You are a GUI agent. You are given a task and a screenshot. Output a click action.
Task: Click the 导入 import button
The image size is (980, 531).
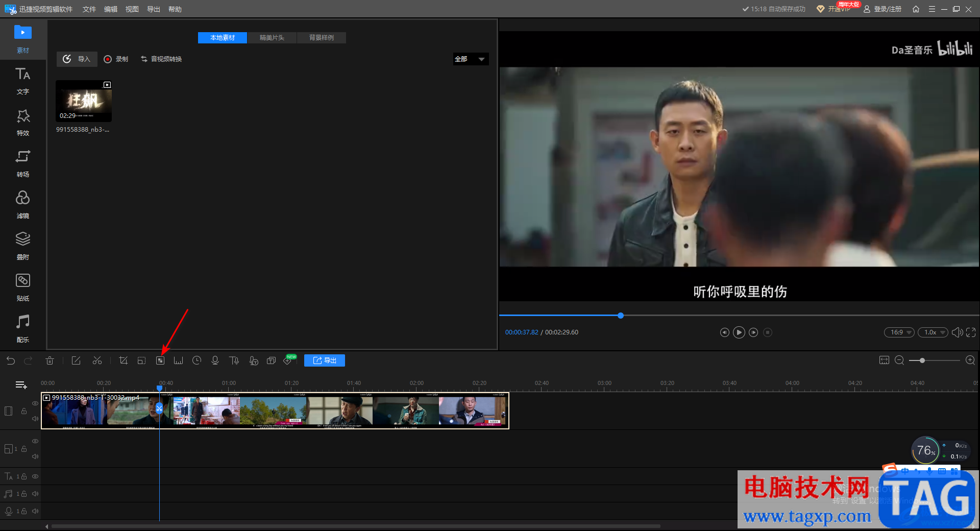[x=77, y=59]
